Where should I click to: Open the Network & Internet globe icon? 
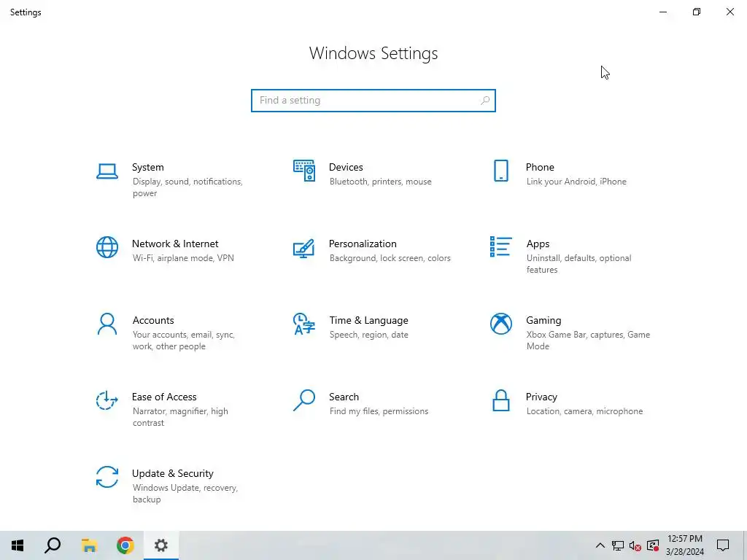pyautogui.click(x=107, y=247)
